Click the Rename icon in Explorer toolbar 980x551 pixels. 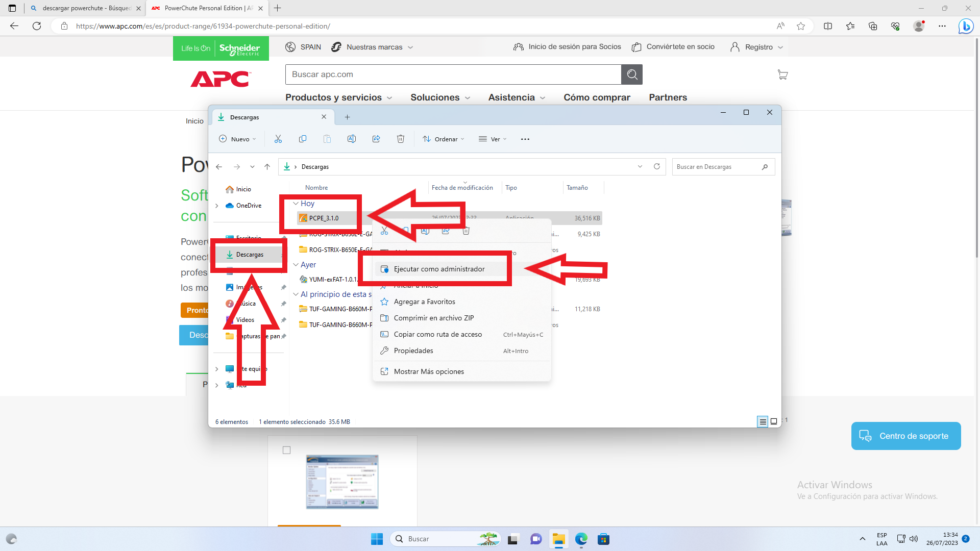coord(352,139)
